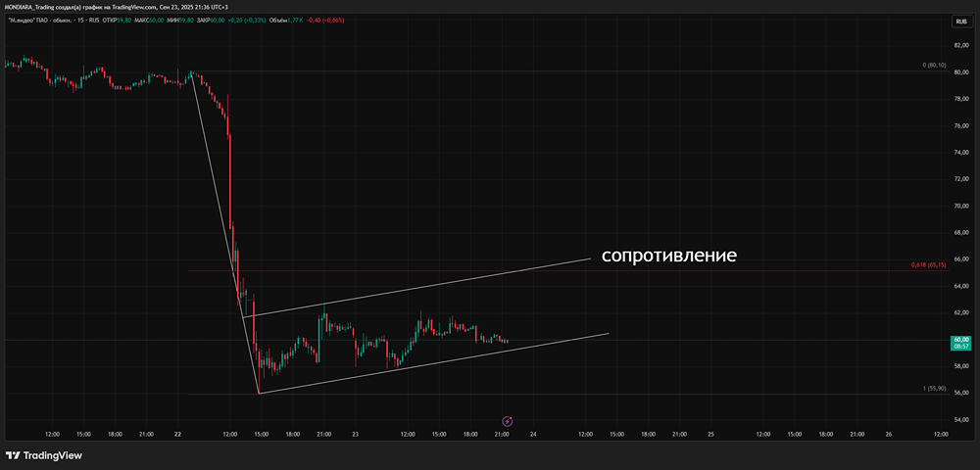Click date label 25 on time axis
This screenshot has height=470, width=980.
pyautogui.click(x=710, y=434)
